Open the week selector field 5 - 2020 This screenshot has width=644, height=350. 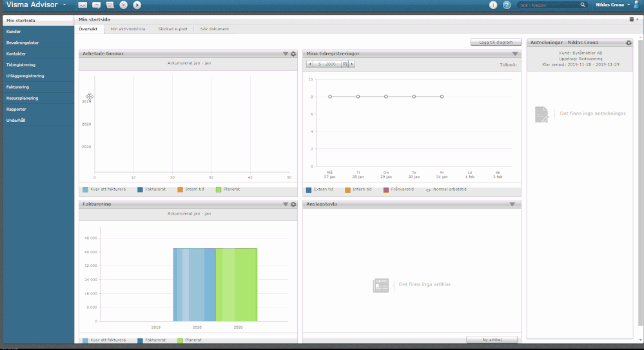[x=327, y=64]
